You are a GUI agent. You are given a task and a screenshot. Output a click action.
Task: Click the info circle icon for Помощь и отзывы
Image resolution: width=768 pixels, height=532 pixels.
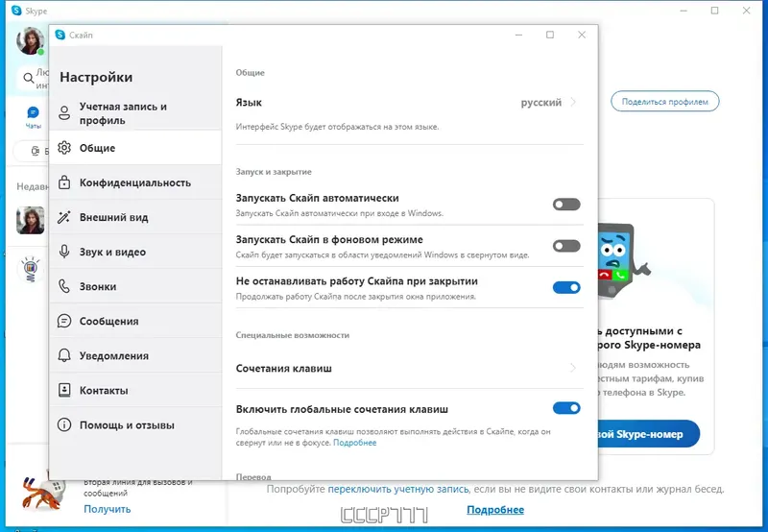[64, 424]
